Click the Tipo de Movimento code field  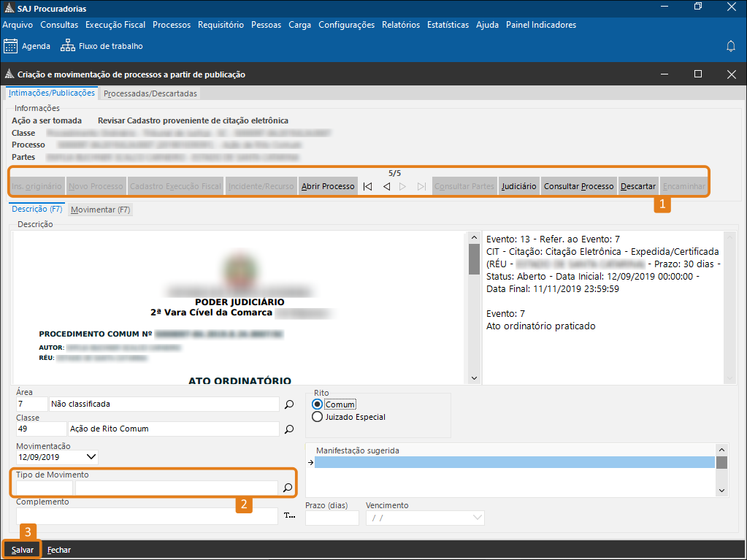coord(45,488)
